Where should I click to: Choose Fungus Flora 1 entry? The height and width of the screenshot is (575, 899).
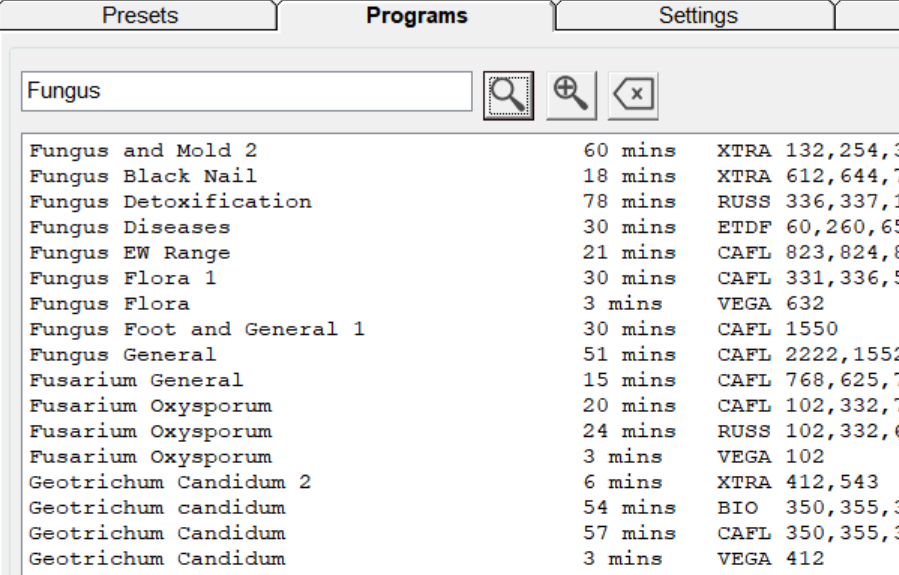[123, 278]
